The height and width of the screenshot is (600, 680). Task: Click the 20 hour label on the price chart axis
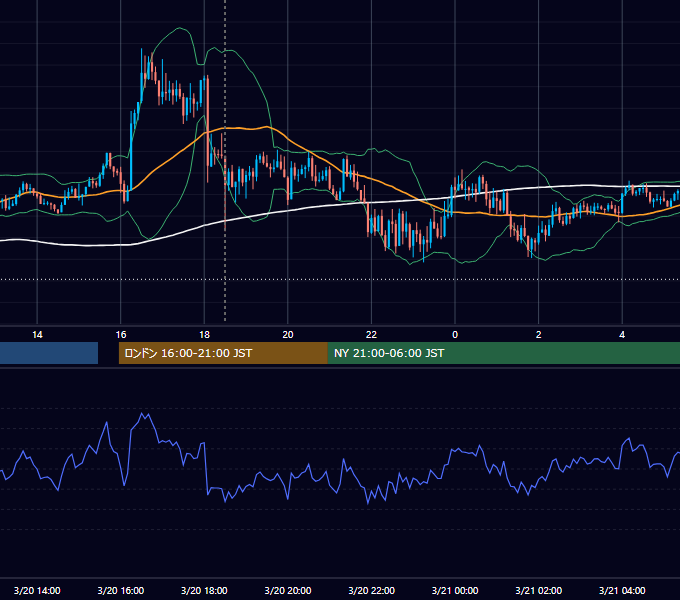[x=288, y=335]
